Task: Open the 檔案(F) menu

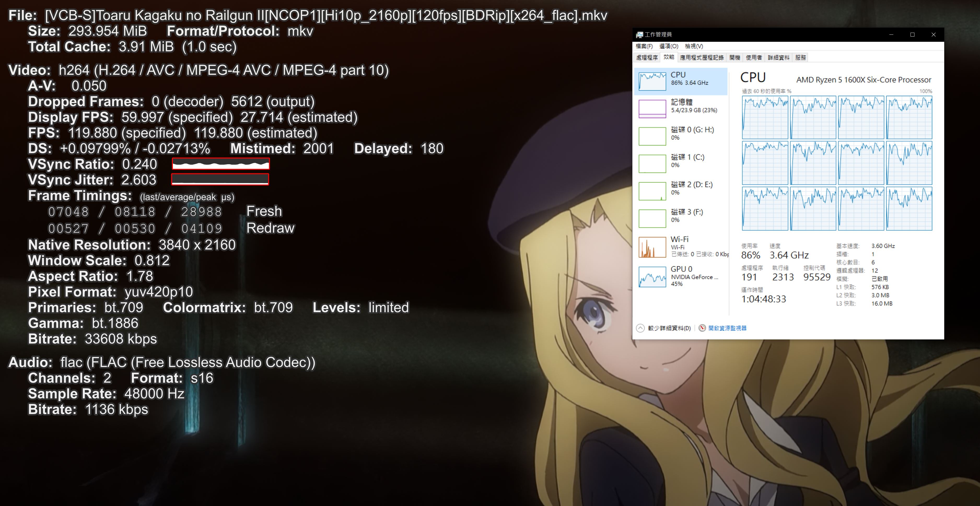Action: tap(644, 46)
